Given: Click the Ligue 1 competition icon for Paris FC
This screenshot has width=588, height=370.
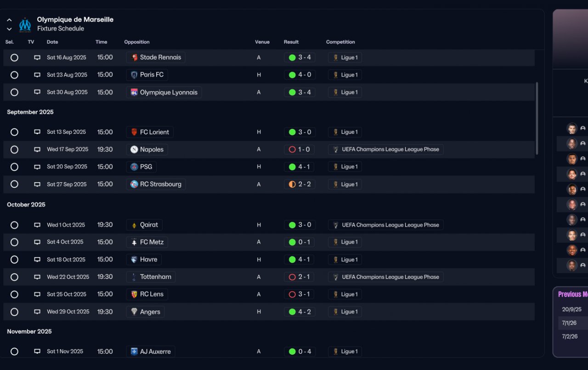Looking at the screenshot, I should [336, 75].
